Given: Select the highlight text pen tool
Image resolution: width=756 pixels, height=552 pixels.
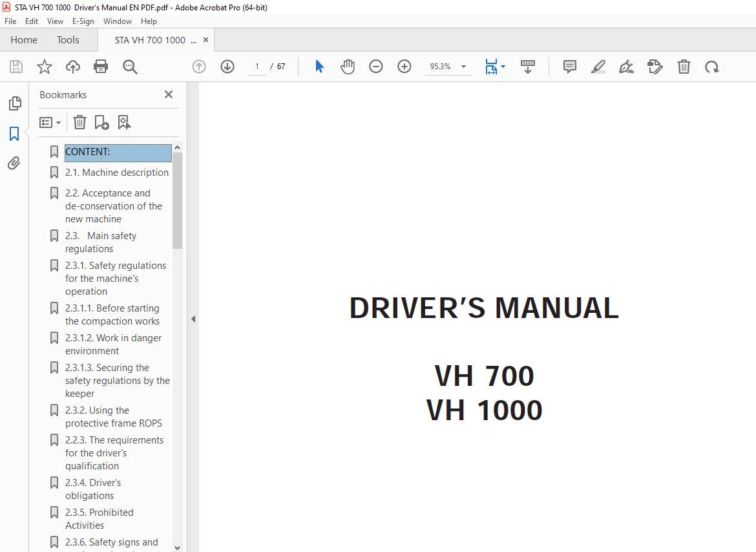Looking at the screenshot, I should [598, 67].
